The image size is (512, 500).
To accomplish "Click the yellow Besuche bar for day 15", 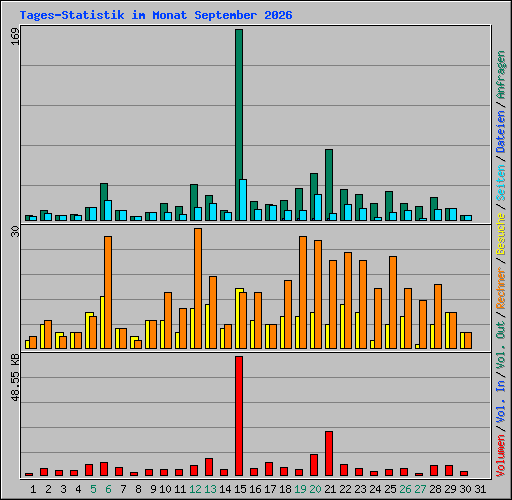I will (x=238, y=319).
